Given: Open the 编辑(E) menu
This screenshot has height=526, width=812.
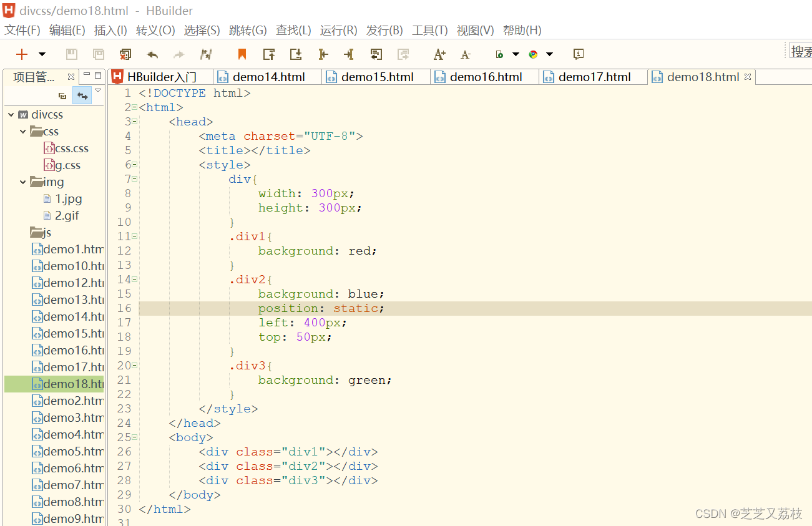Looking at the screenshot, I should point(67,30).
